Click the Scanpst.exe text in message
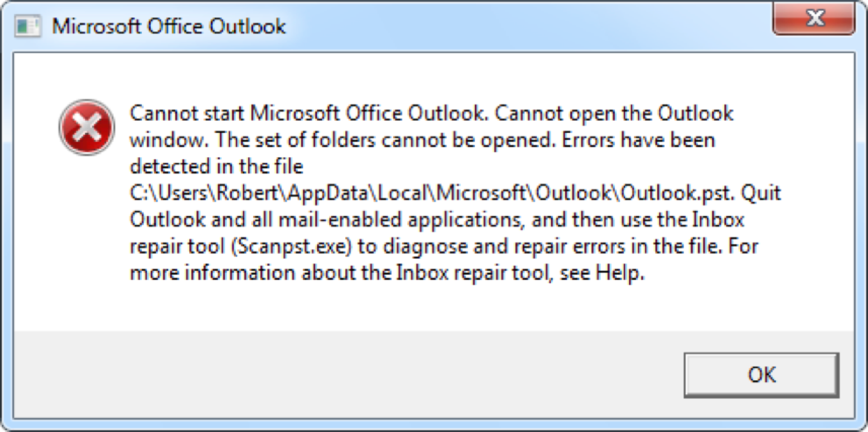The image size is (868, 432). click(292, 247)
